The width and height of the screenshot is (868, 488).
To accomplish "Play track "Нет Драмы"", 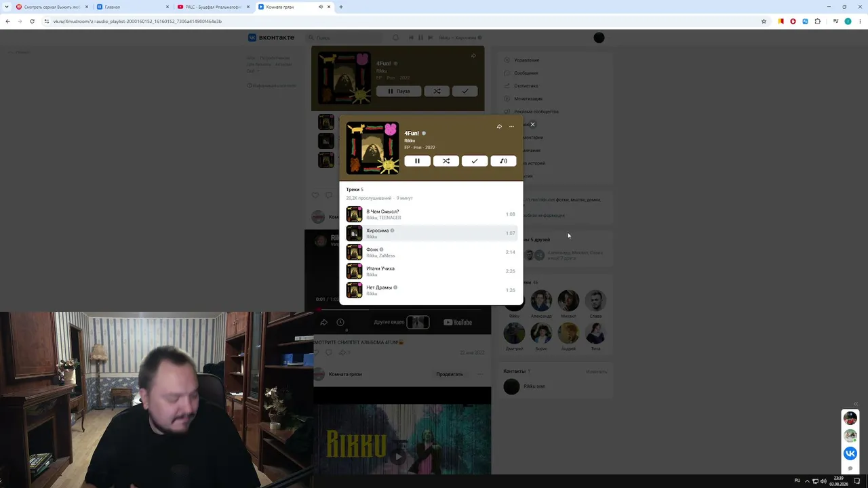I will 431,290.
